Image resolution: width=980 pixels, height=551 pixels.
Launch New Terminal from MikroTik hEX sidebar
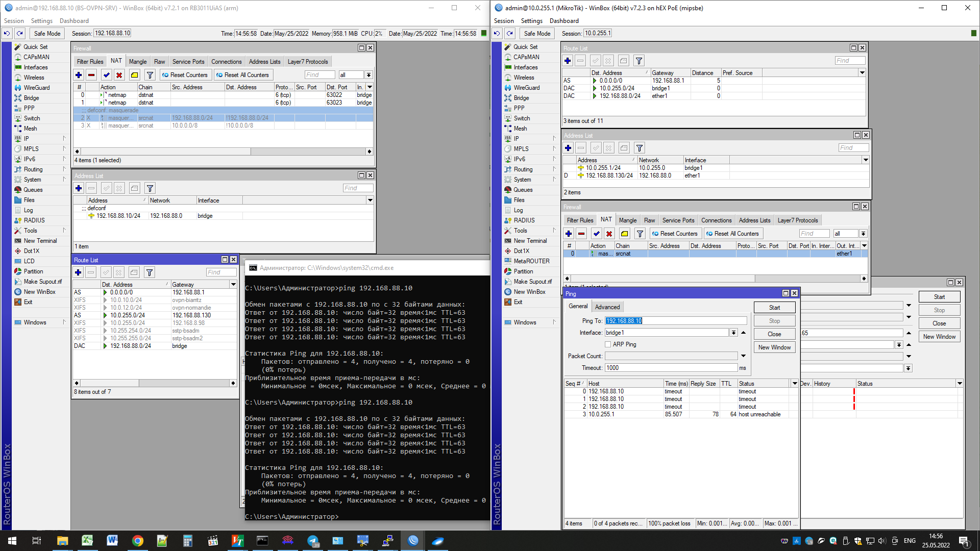click(x=530, y=241)
